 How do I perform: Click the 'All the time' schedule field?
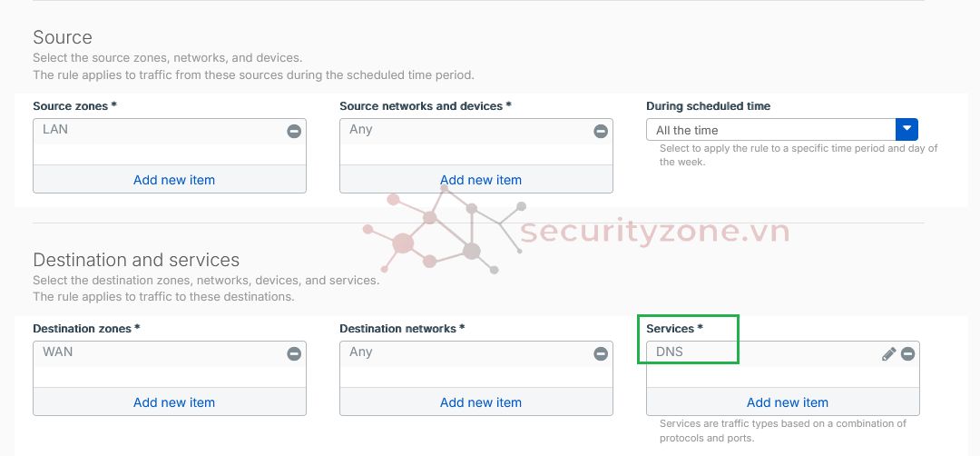[x=771, y=130]
